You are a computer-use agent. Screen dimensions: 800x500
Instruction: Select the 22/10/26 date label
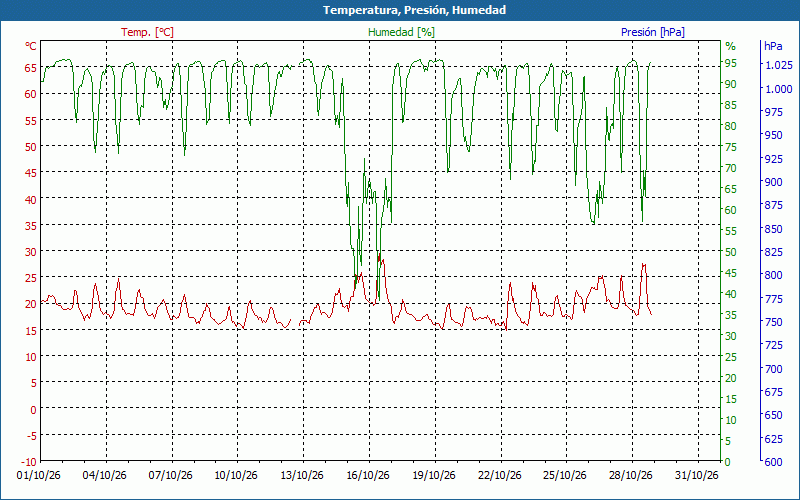click(x=499, y=476)
